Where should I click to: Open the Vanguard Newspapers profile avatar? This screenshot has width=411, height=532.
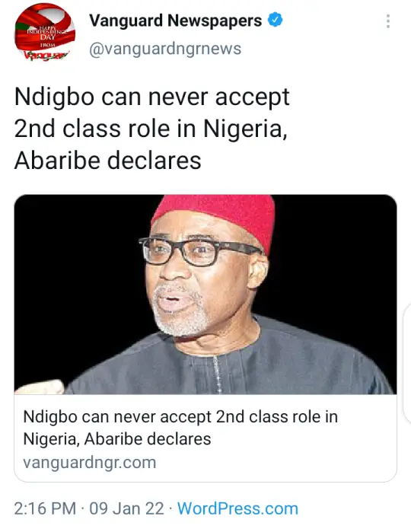pyautogui.click(x=44, y=33)
